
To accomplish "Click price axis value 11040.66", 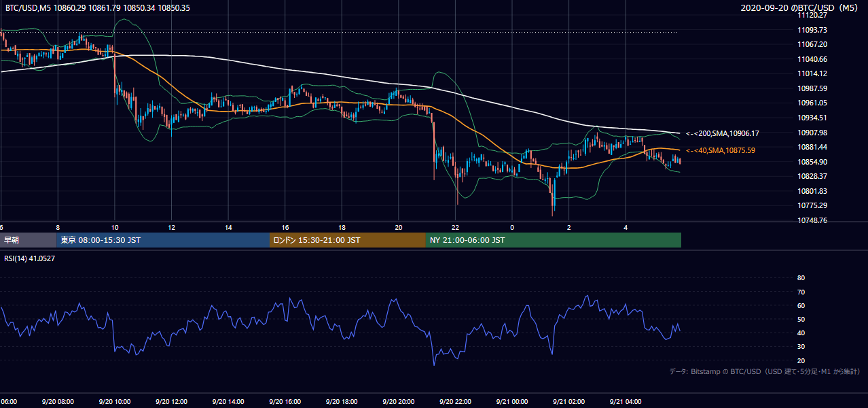I will (812, 59).
